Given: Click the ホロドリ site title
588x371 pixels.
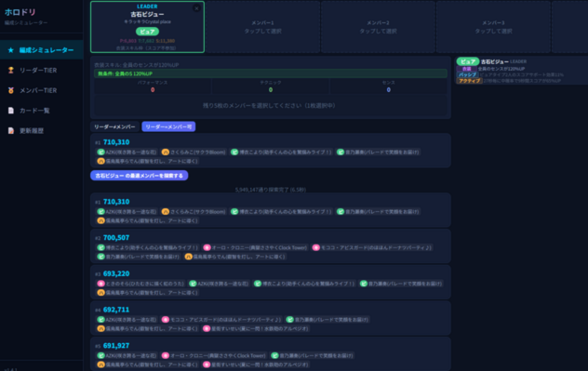Looking at the screenshot, I should click(x=20, y=12).
